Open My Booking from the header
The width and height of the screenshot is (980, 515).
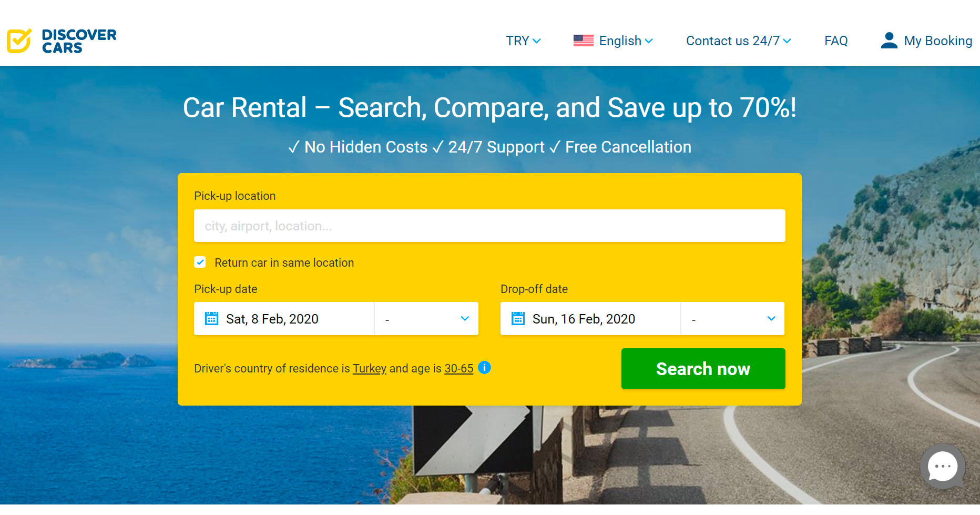point(937,41)
